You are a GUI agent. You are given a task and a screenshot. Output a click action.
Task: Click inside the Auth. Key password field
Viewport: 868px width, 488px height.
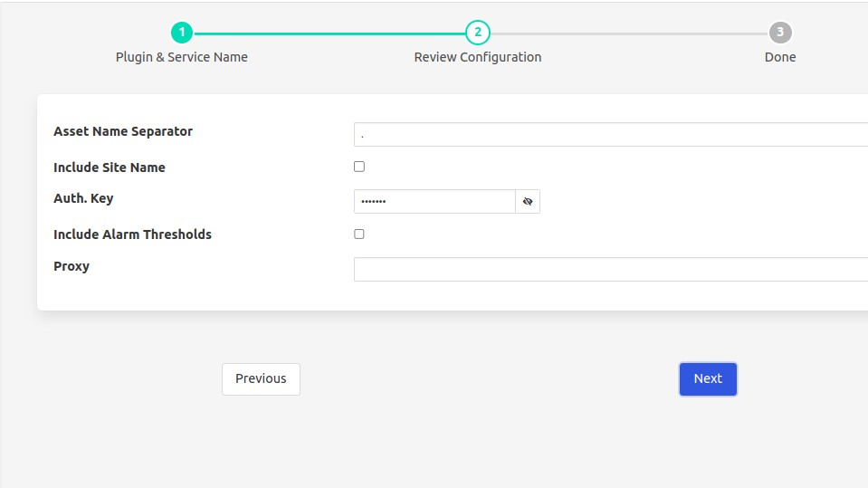tap(434, 201)
